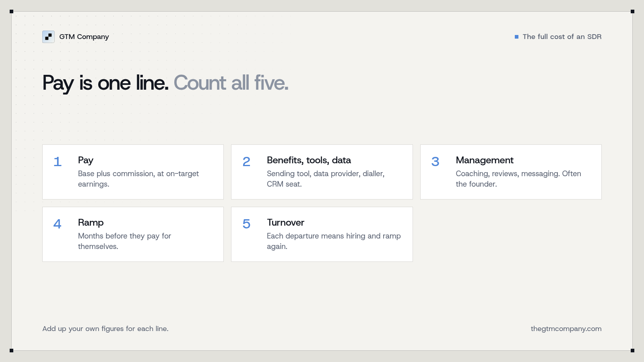This screenshot has height=362, width=644.
Task: Click the number 5 on the Turnover card
Action: pos(246,224)
